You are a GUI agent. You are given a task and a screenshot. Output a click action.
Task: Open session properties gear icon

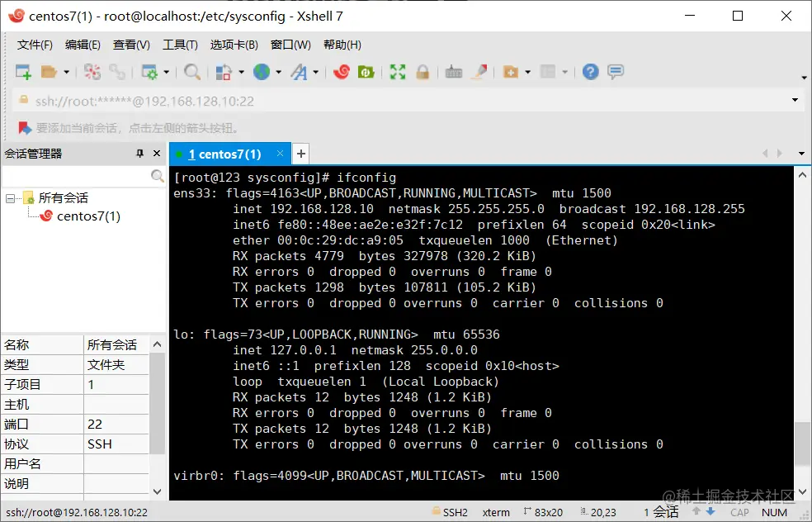point(149,72)
